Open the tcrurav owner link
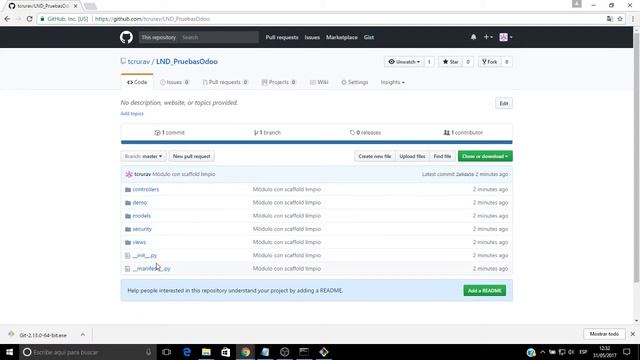 [x=139, y=62]
